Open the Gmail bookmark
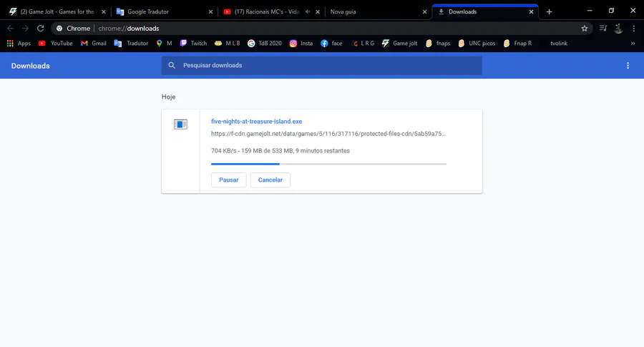644x347 pixels. point(94,43)
